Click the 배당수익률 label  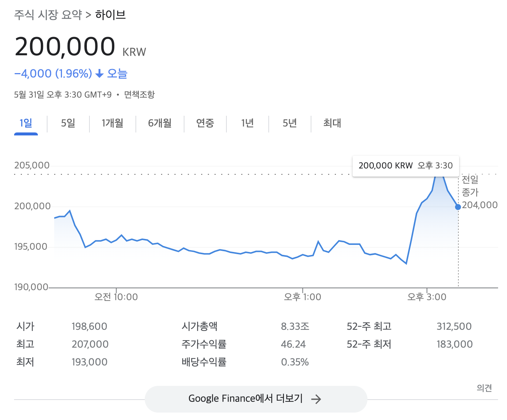tap(204, 362)
